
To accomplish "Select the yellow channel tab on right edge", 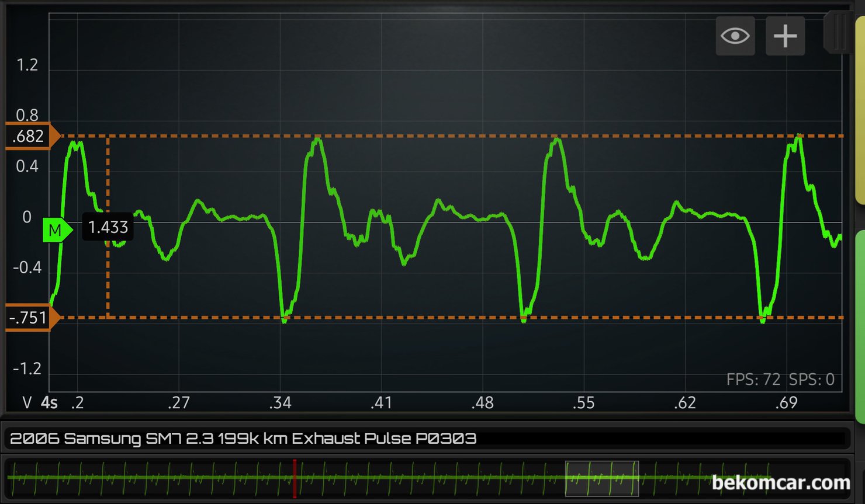I will pos(860,111).
